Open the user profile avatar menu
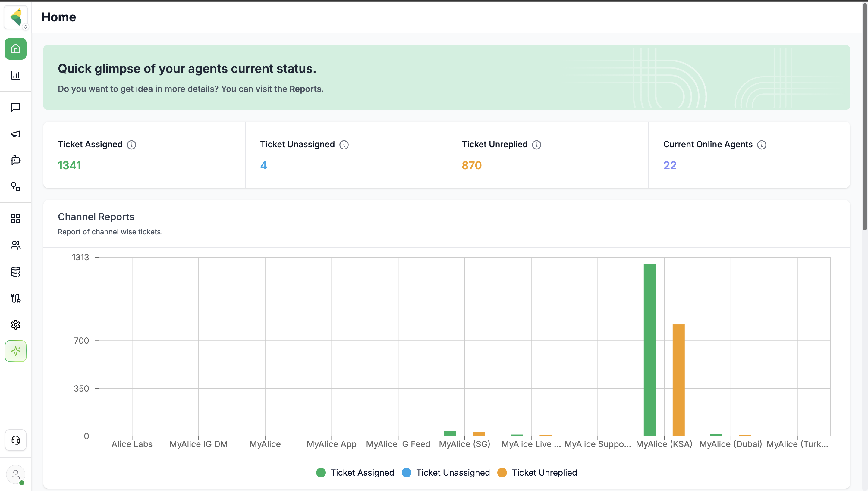Image resolution: width=868 pixels, height=491 pixels. [x=15, y=474]
